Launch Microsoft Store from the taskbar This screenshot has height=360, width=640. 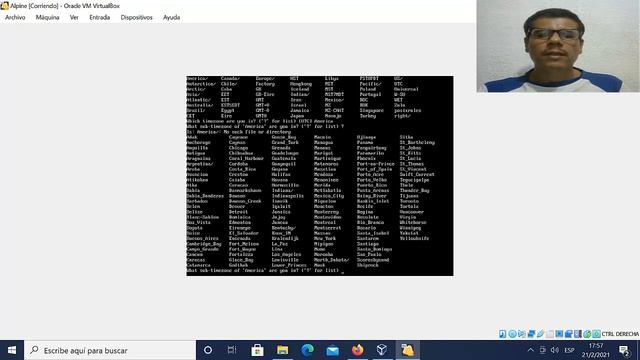click(257, 350)
